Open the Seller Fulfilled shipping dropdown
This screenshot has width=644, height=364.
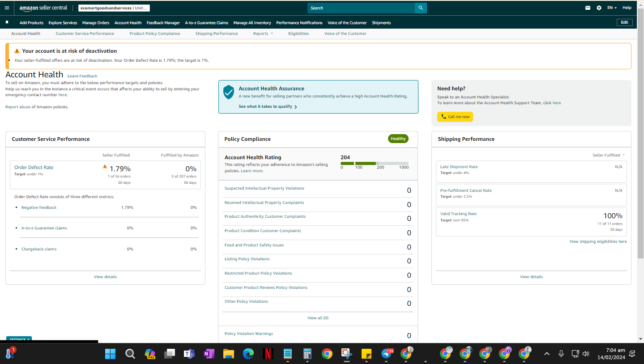point(609,155)
